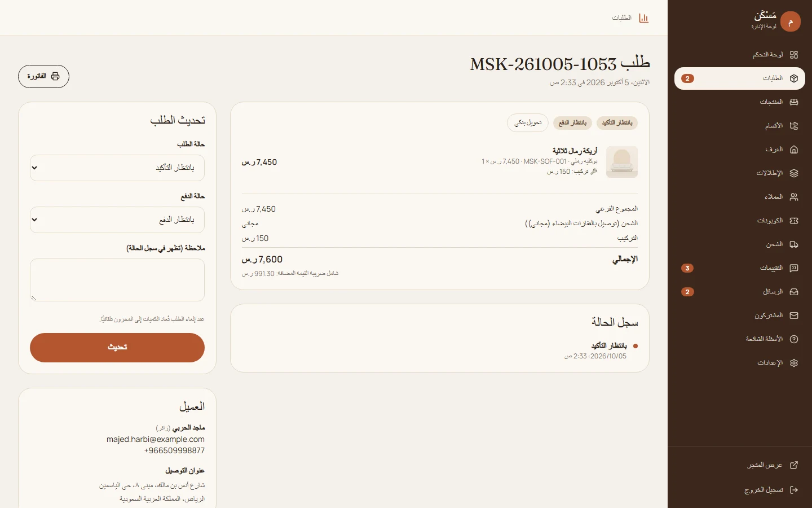
Task: Click the مَسْكَن avatar logo
Action: (x=791, y=21)
